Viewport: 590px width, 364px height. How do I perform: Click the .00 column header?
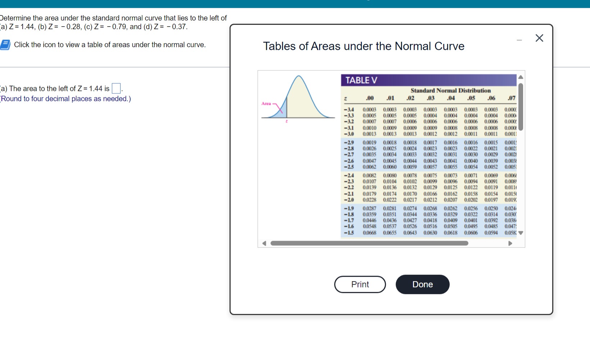click(x=369, y=98)
